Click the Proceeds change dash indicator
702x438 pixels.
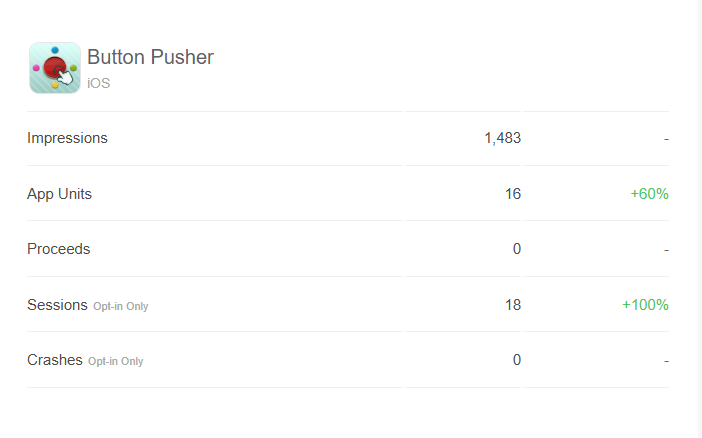(x=666, y=250)
